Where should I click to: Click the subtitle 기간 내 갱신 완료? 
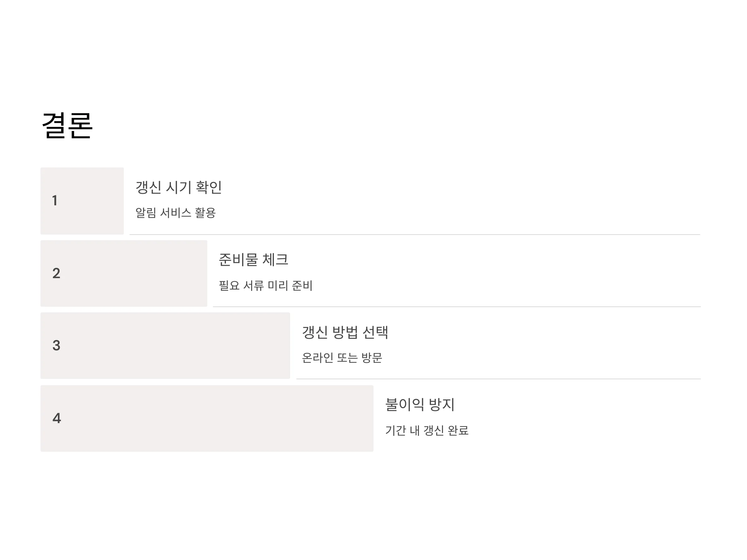click(x=427, y=430)
